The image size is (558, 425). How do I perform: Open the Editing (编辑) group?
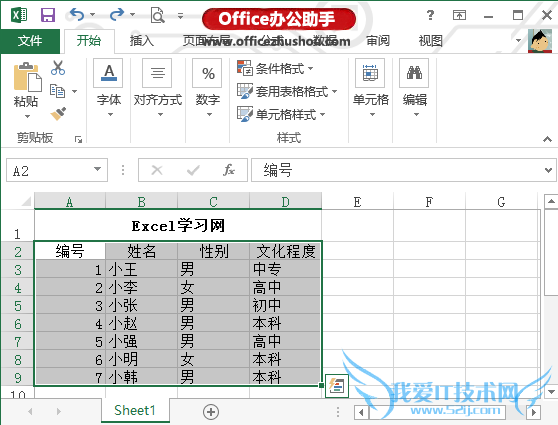tap(415, 88)
